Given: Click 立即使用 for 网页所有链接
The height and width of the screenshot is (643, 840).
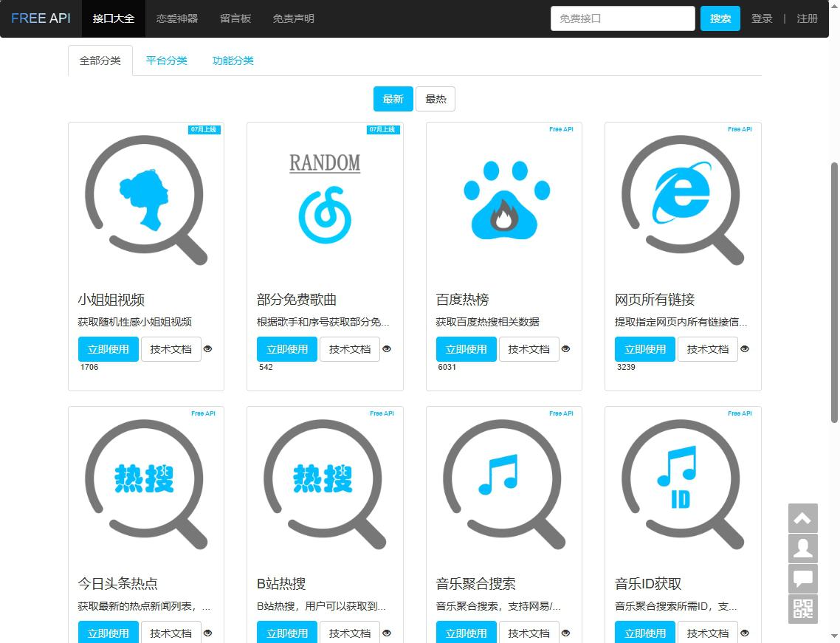Looking at the screenshot, I should coord(645,349).
